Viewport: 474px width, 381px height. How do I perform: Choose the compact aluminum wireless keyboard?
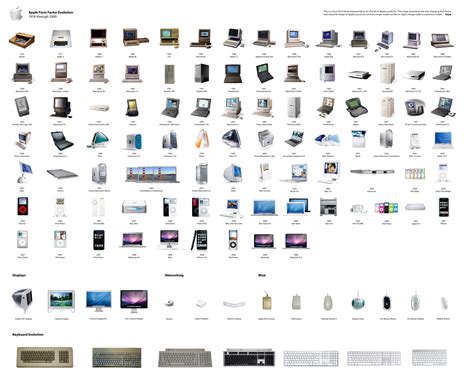pos(429,357)
